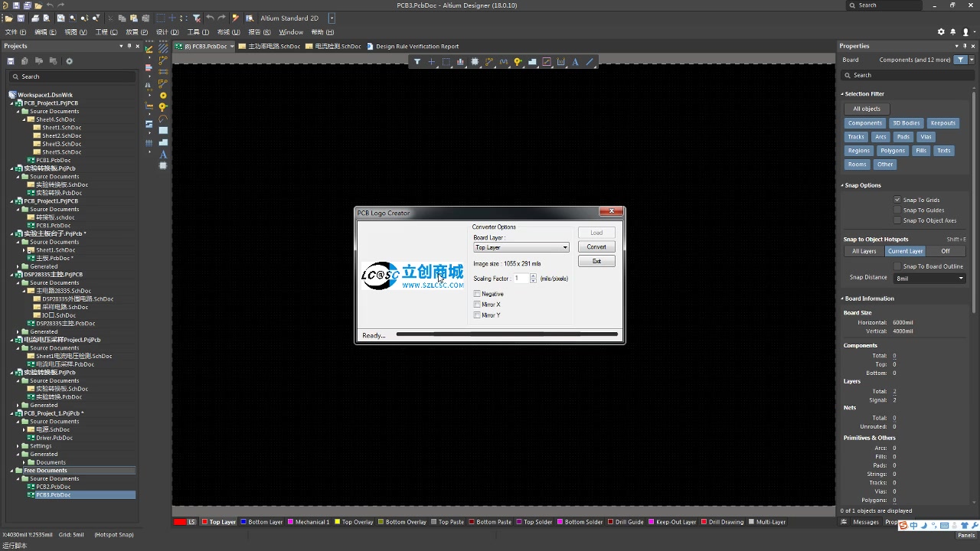
Task: Select the plus/move tool in active bar
Action: click(x=432, y=62)
